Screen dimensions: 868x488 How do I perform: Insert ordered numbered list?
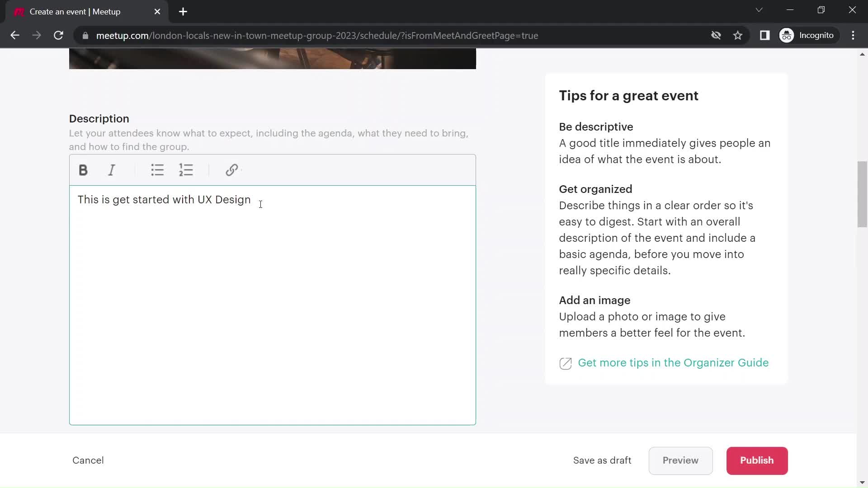pos(186,170)
